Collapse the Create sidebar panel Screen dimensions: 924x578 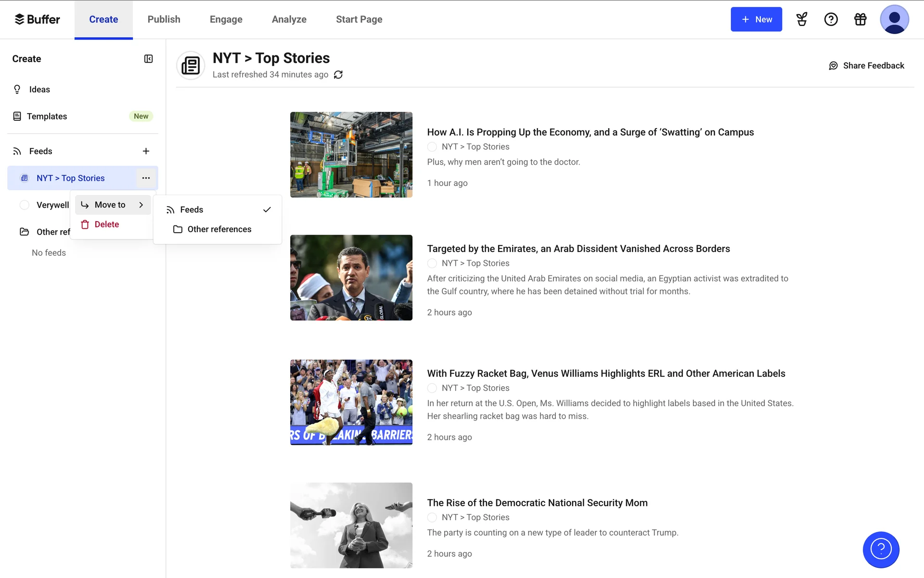click(148, 59)
